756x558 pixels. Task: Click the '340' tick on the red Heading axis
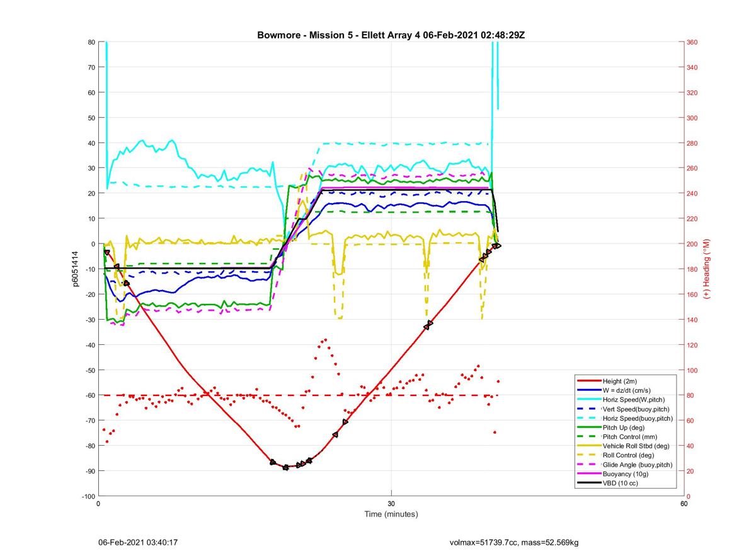click(x=692, y=67)
